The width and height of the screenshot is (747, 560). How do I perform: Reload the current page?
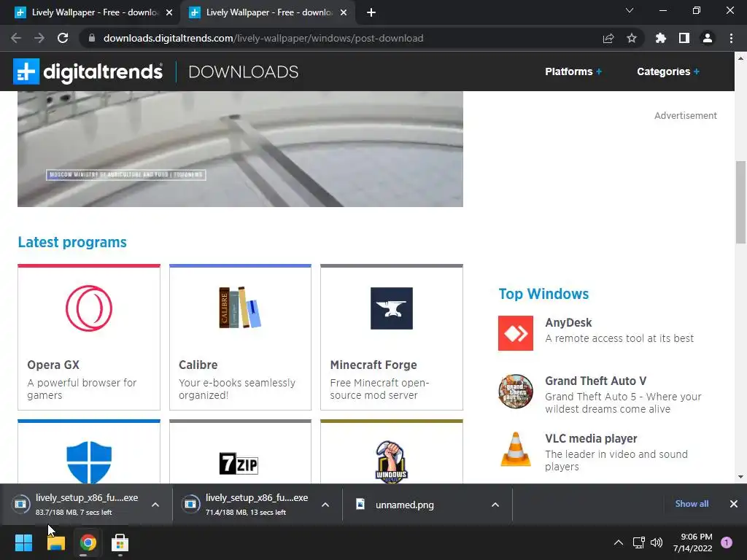coord(63,38)
